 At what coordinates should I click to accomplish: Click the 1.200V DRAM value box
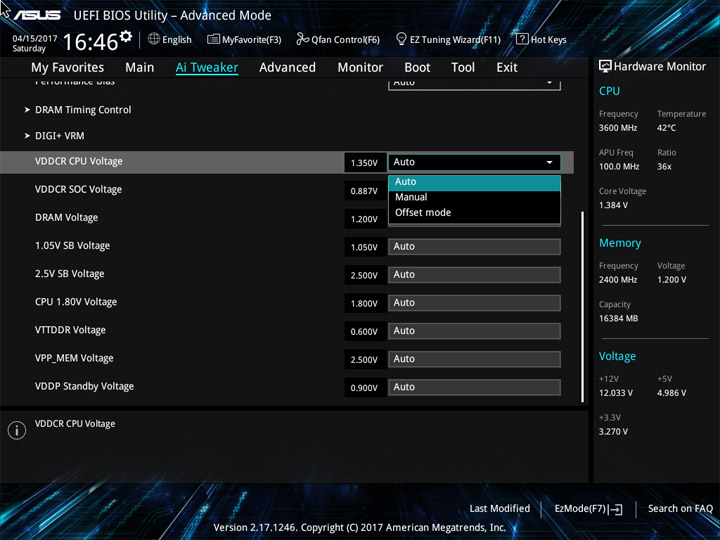365,219
